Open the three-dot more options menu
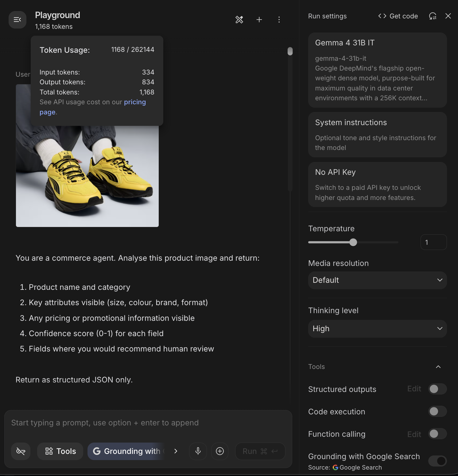The width and height of the screenshot is (458, 476). tap(279, 20)
